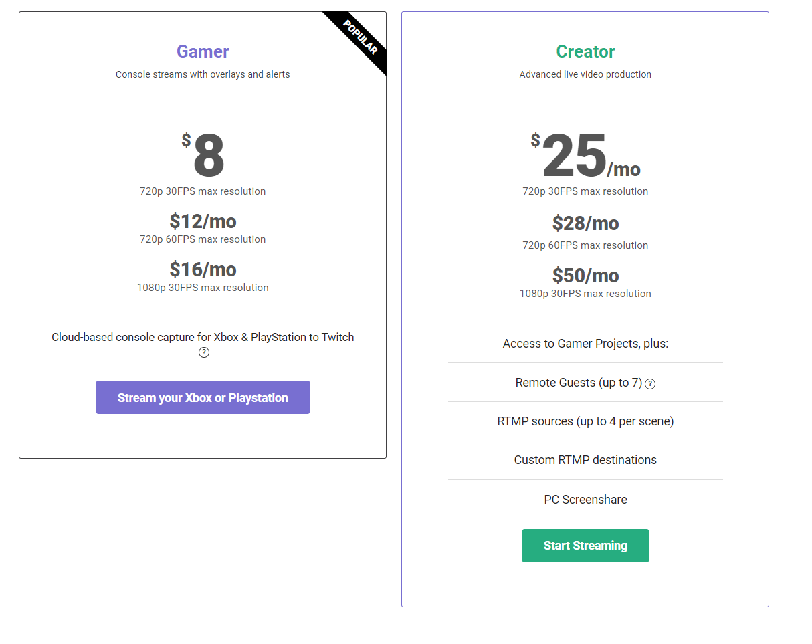Viewport: 812px width, 644px height.
Task: Click the Gamer plan title
Action: pos(203,51)
